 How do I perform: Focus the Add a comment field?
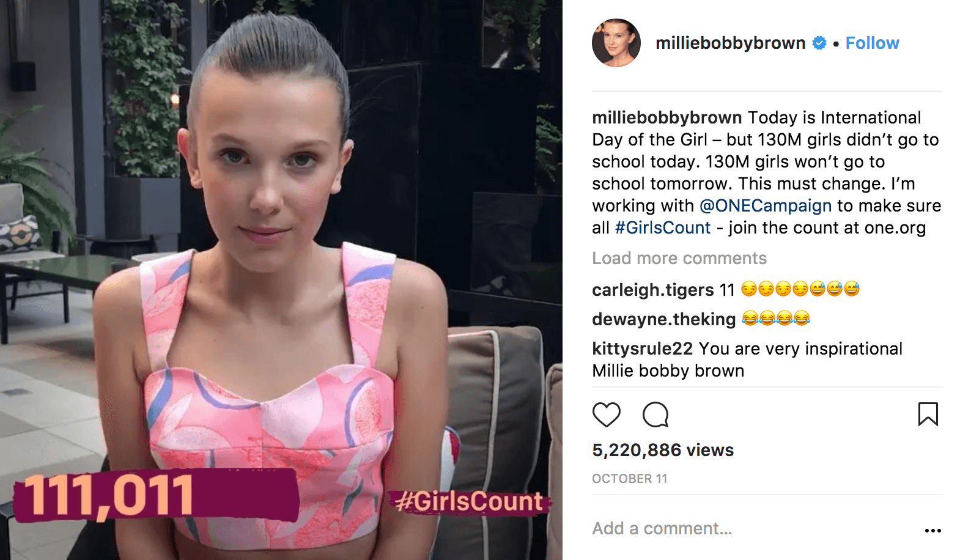pyautogui.click(x=752, y=528)
